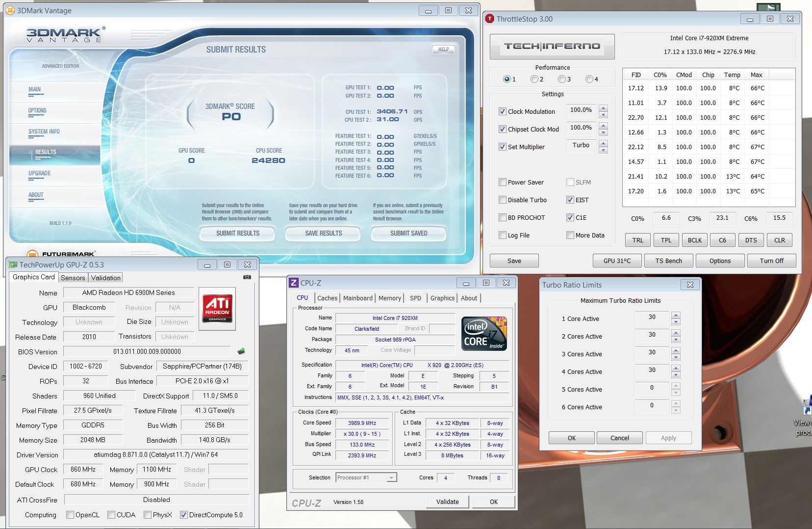This screenshot has height=529, width=812.
Task: Decrease 4 Cores Active turbo ratio
Action: point(676,375)
